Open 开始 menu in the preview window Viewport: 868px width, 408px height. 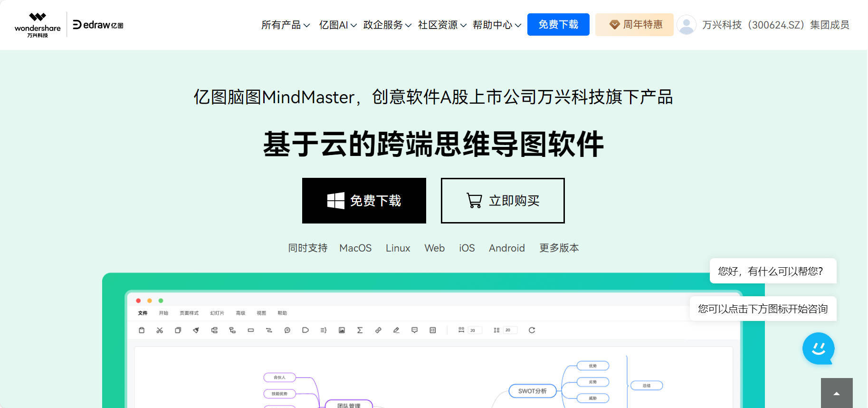(x=163, y=313)
